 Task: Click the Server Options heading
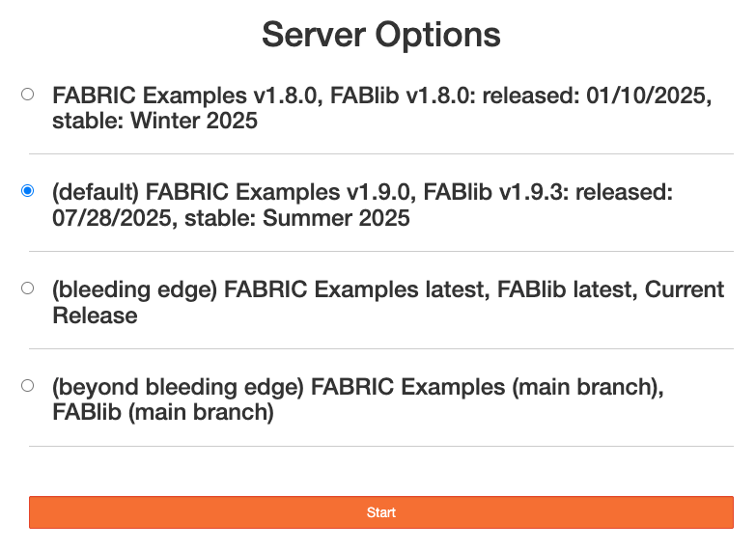click(380, 36)
